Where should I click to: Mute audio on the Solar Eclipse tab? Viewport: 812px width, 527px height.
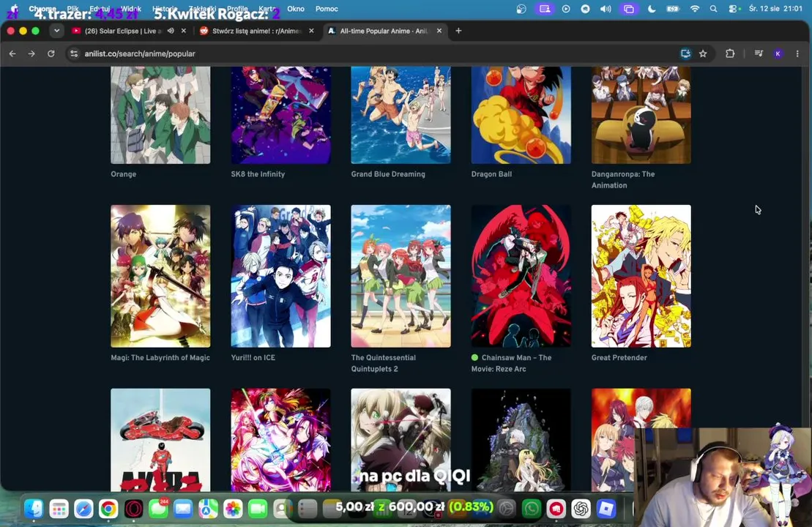click(x=171, y=31)
